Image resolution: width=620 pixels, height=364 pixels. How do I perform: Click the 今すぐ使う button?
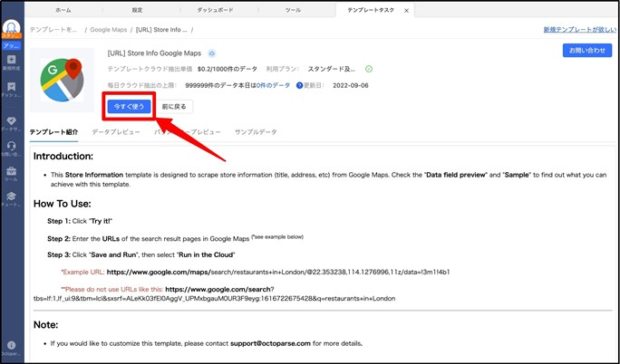[x=129, y=107]
